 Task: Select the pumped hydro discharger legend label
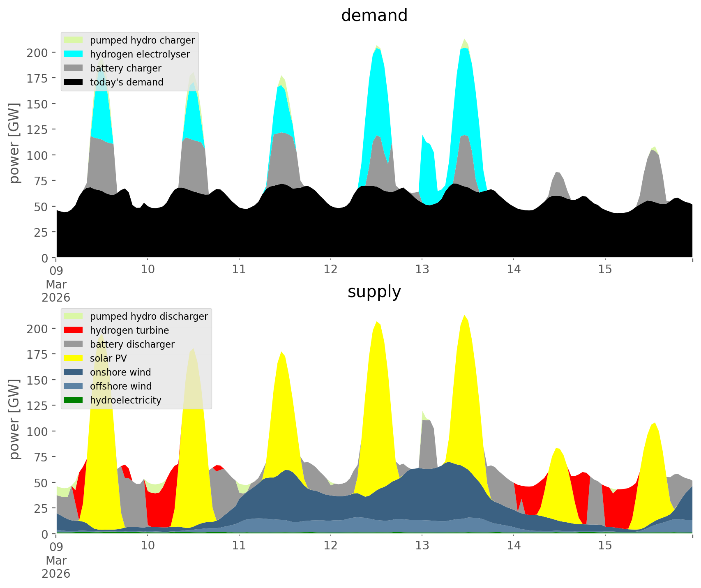(x=149, y=316)
